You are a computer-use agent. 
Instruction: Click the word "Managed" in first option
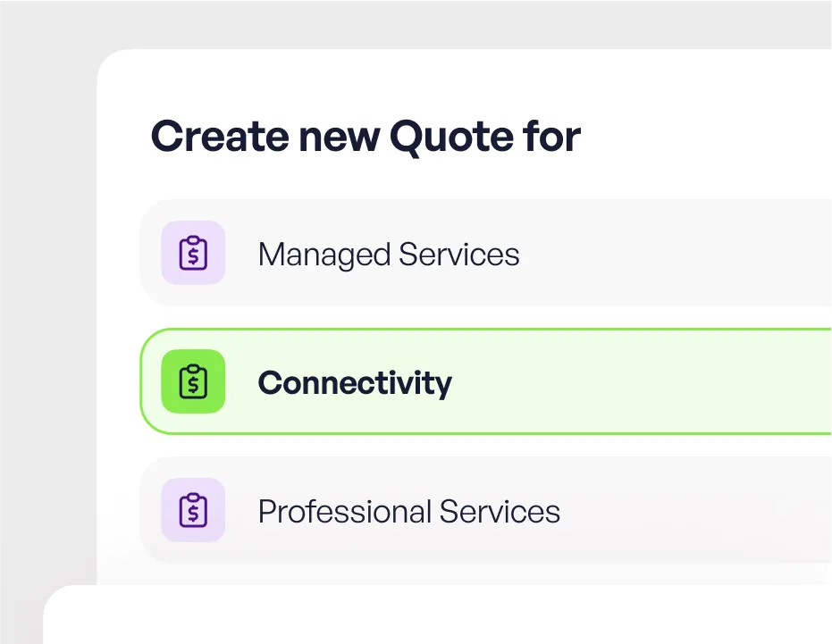click(324, 255)
